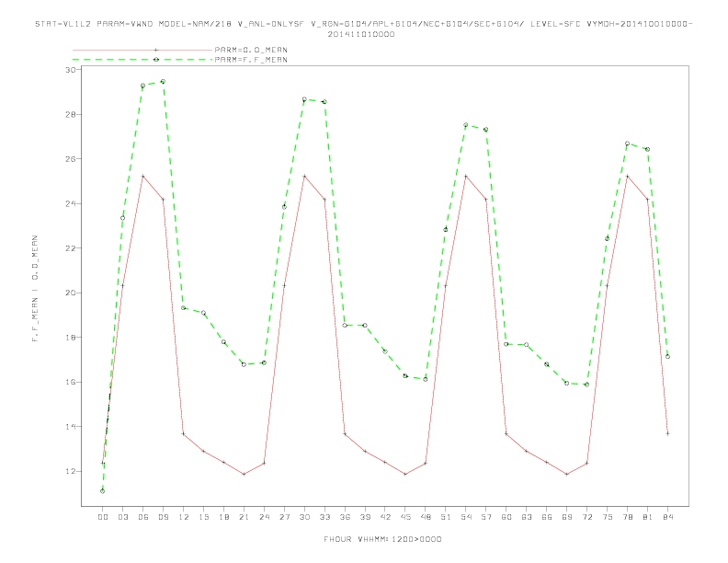The image size is (728, 563).
Task: Select the red solid legend line sample
Action: (x=142, y=50)
